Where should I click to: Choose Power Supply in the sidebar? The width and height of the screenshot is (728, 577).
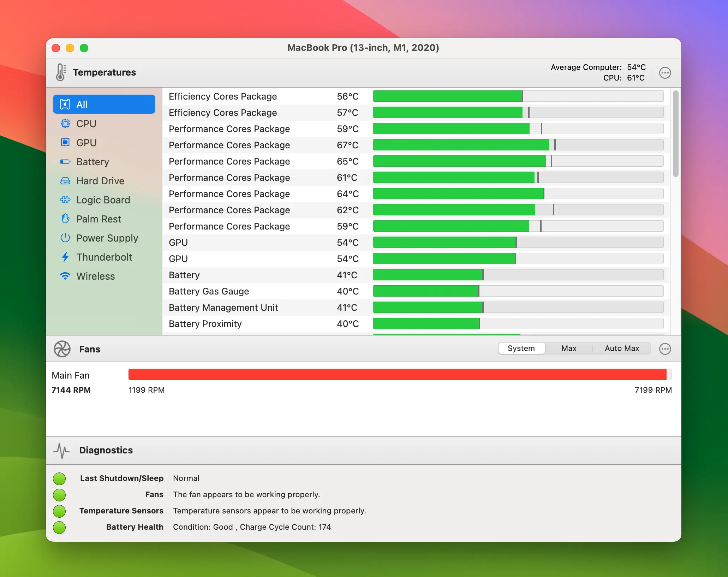pyautogui.click(x=104, y=238)
